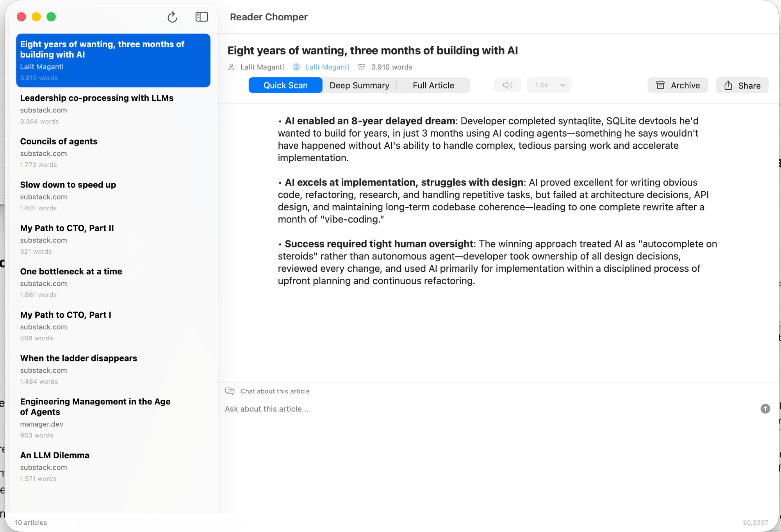Switch to the Deep Summary tab

359,85
